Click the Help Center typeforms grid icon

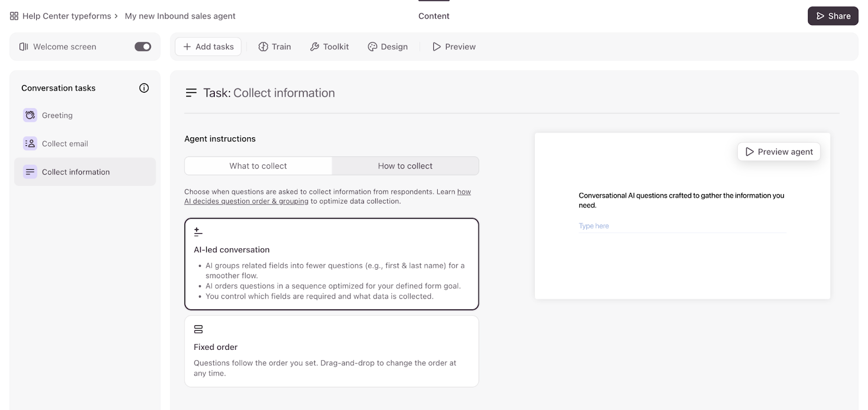14,16
